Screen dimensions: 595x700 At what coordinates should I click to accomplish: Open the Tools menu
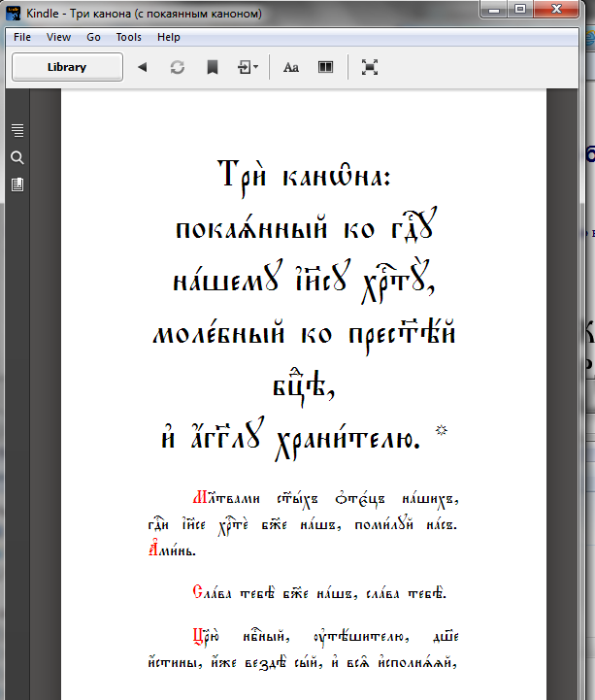coord(128,37)
